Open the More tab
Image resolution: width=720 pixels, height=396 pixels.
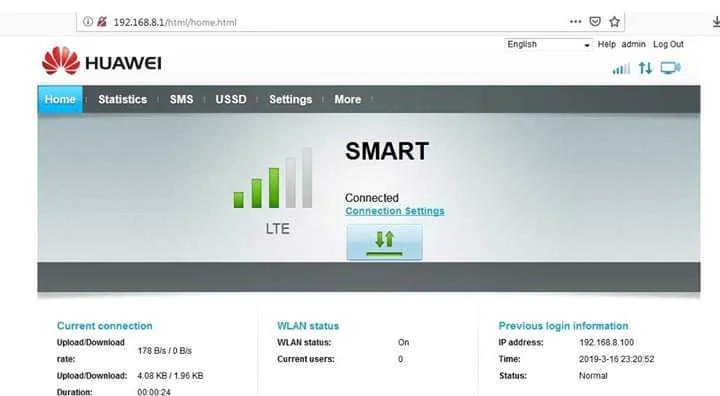(348, 99)
